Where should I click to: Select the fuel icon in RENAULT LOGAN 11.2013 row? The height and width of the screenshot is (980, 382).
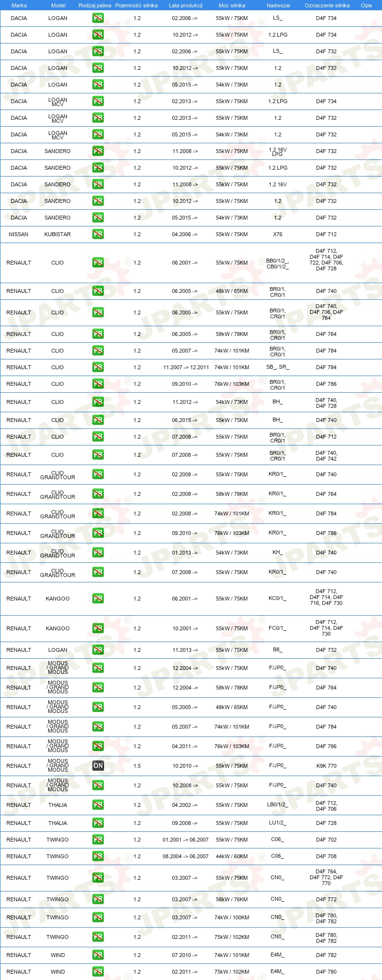[98, 650]
